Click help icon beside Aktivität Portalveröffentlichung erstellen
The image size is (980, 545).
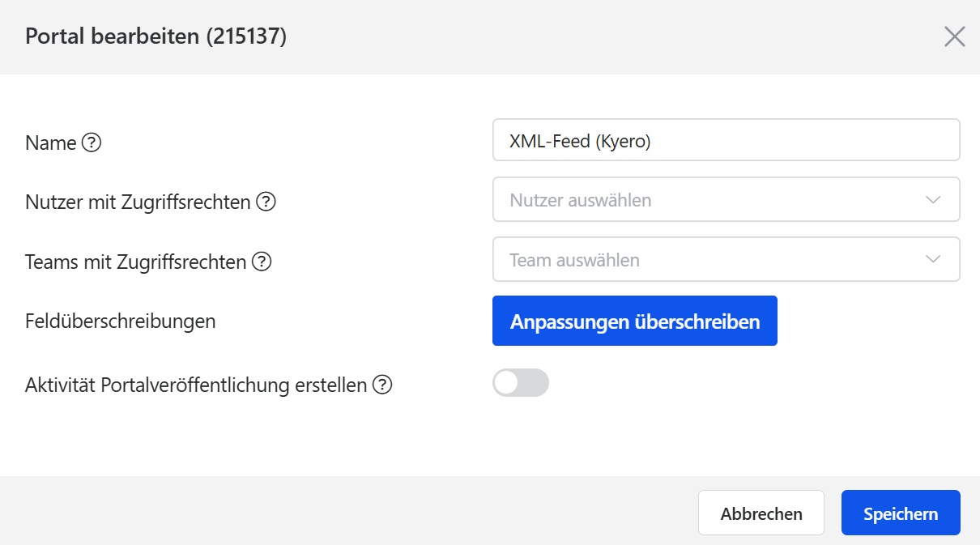[382, 385]
